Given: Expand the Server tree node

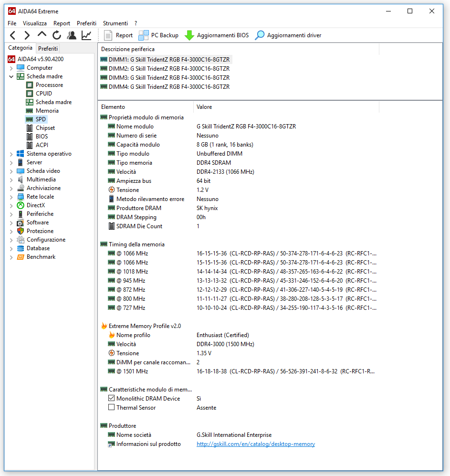Looking at the screenshot, I should tap(11, 162).
